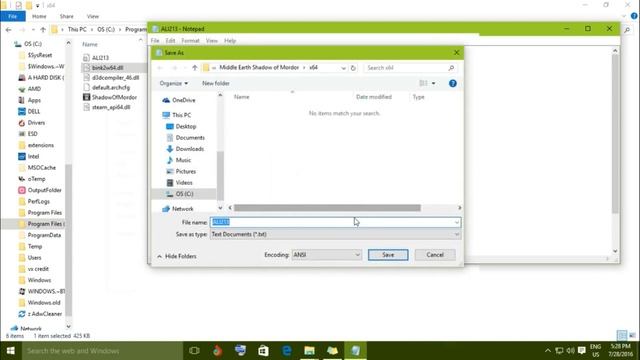This screenshot has width=640, height=360.
Task: Open the Save as type dropdown
Action: click(335, 234)
